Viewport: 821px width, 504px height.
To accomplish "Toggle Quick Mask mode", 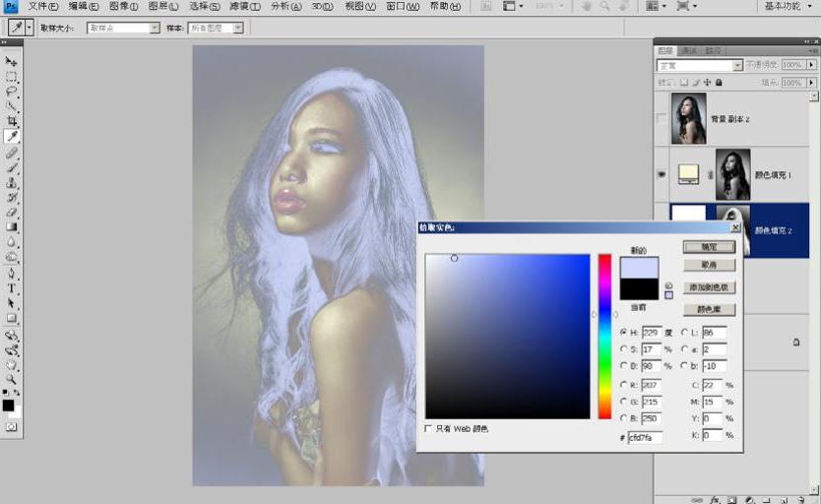I will click(x=11, y=427).
